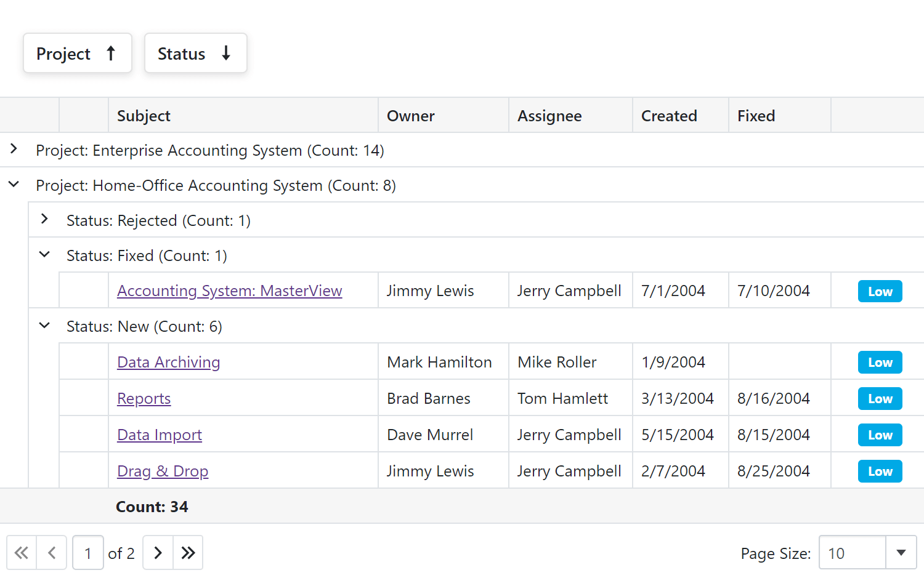Open the Data Archiving link
Screen dimensions: 924x586
point(168,362)
